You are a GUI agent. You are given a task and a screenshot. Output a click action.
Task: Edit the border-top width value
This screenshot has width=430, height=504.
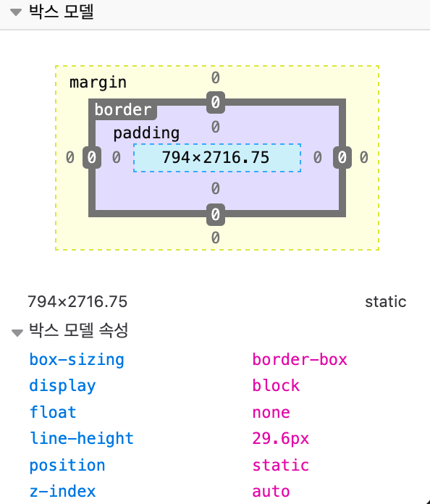[215, 102]
